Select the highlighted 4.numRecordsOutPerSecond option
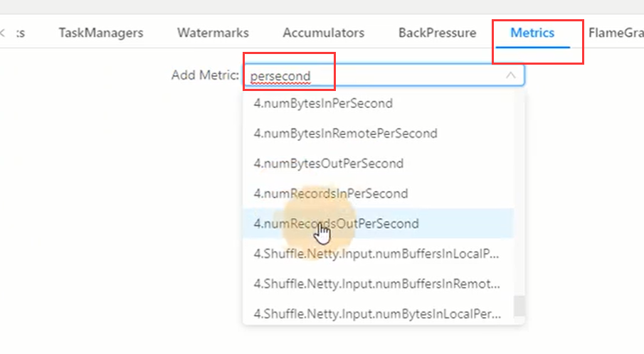This screenshot has height=354, width=644. coord(336,223)
